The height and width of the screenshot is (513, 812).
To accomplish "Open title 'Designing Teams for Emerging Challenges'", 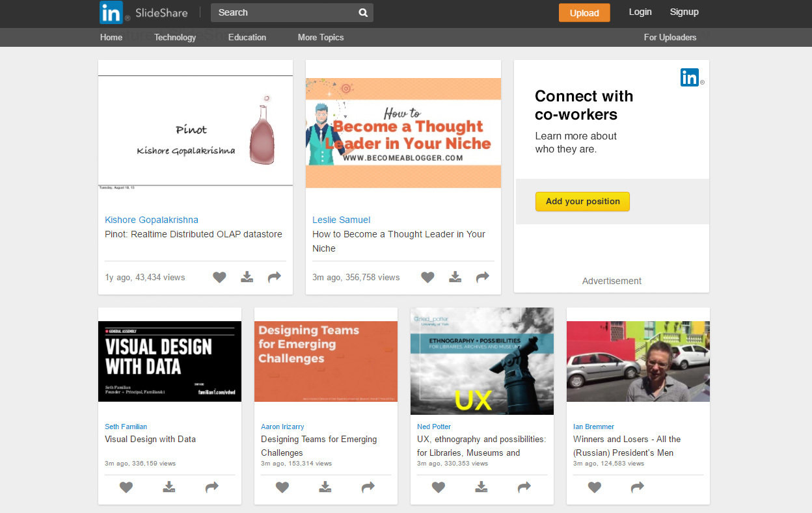I will (x=319, y=446).
